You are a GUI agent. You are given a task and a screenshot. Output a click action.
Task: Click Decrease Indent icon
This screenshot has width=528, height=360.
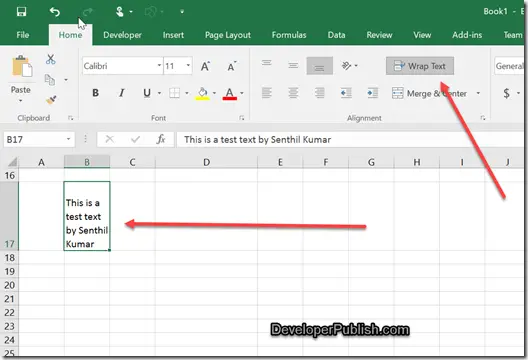[346, 93]
